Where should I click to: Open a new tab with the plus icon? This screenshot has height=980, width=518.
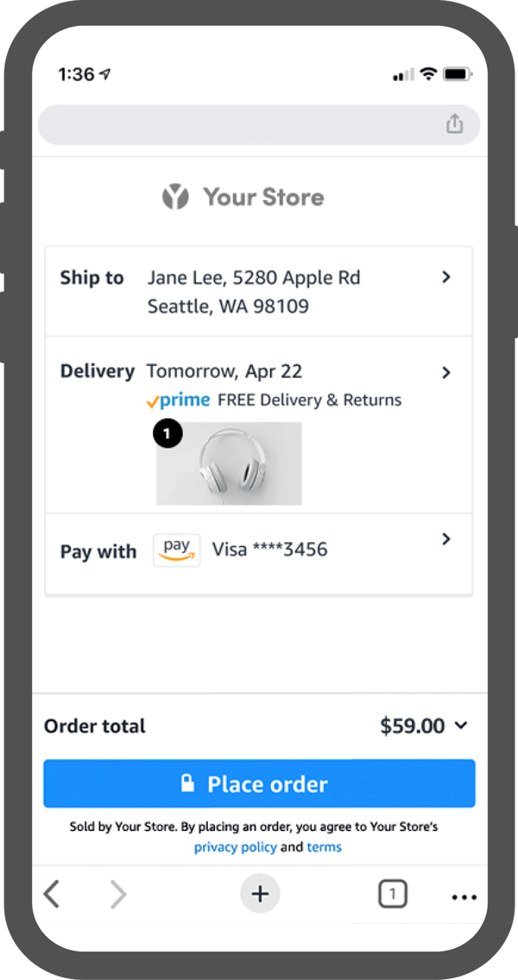[260, 894]
